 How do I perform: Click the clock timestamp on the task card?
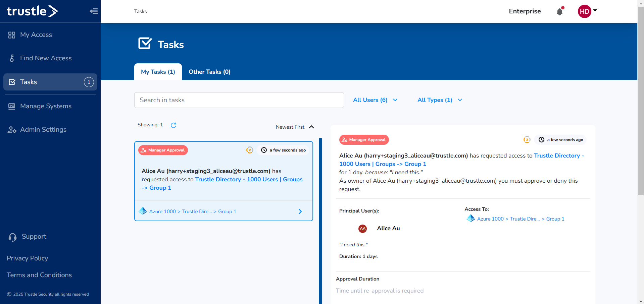283,150
